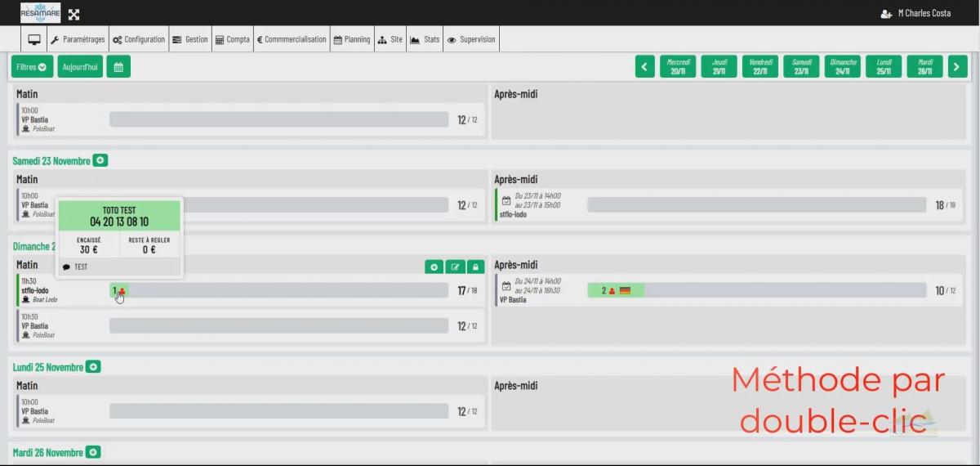The height and width of the screenshot is (466, 980).
Task: Go to previous week with left arrow
Action: coord(645,67)
